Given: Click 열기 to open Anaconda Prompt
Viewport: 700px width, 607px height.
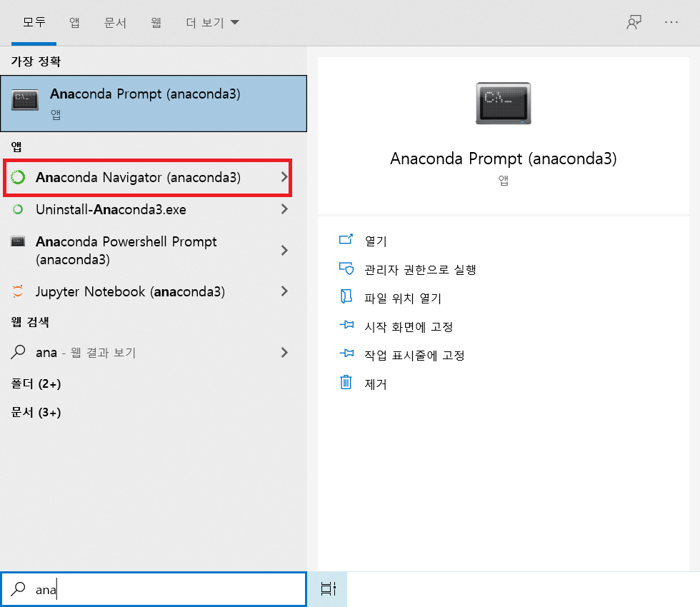Looking at the screenshot, I should [x=376, y=241].
